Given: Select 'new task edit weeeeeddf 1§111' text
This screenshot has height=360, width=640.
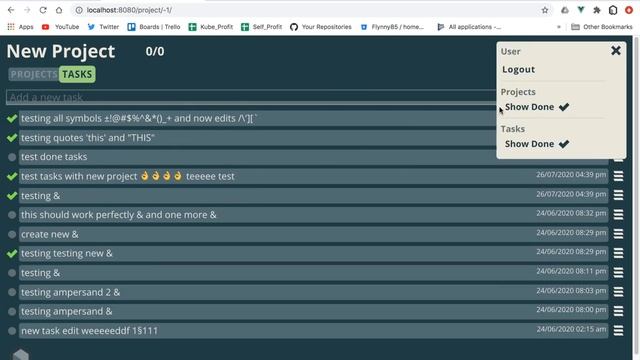Looking at the screenshot, I should click(x=89, y=331).
